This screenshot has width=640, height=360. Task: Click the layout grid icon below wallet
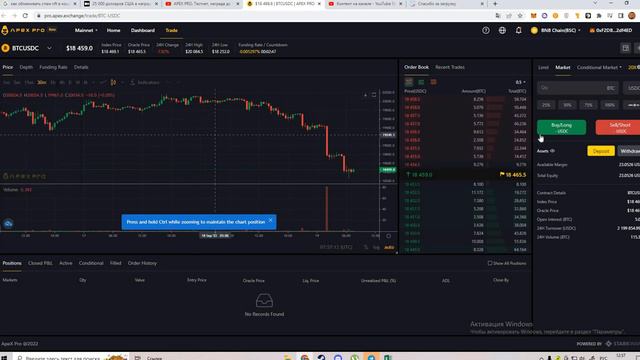click(625, 48)
